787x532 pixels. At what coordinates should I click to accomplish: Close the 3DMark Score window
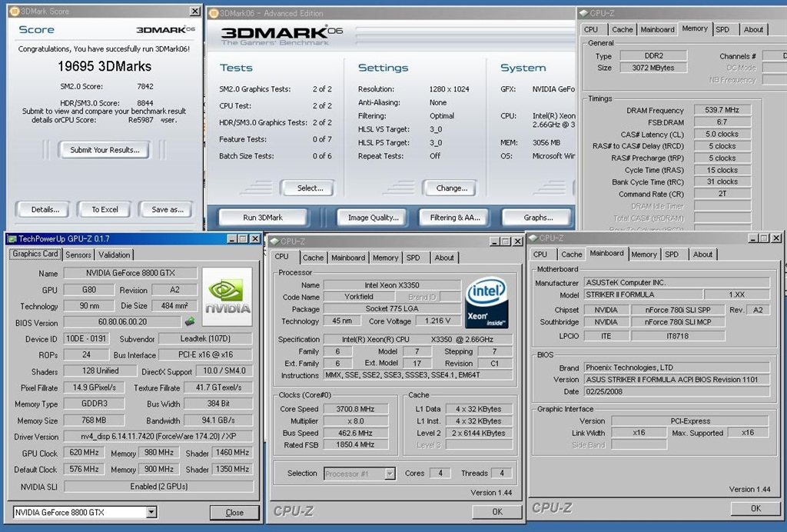(x=195, y=12)
